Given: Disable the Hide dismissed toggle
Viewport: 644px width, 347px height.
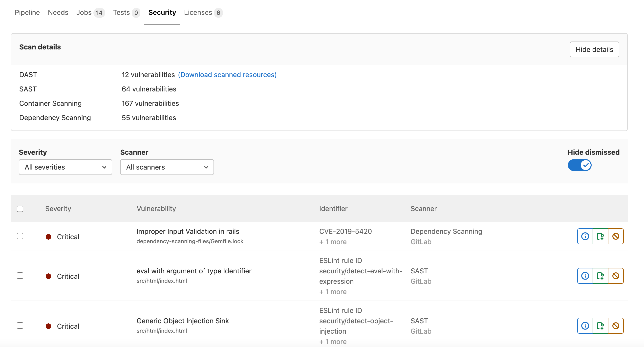Looking at the screenshot, I should (580, 165).
